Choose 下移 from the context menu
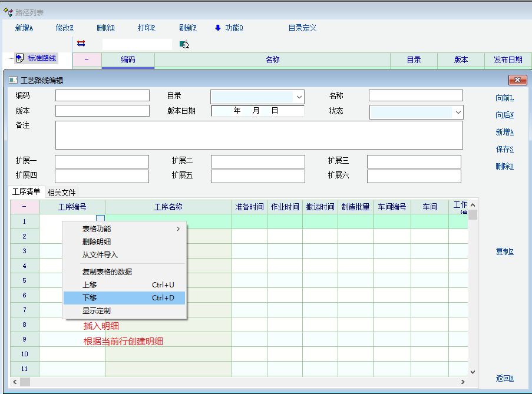Screen dimensions: 532x394 (124, 298)
